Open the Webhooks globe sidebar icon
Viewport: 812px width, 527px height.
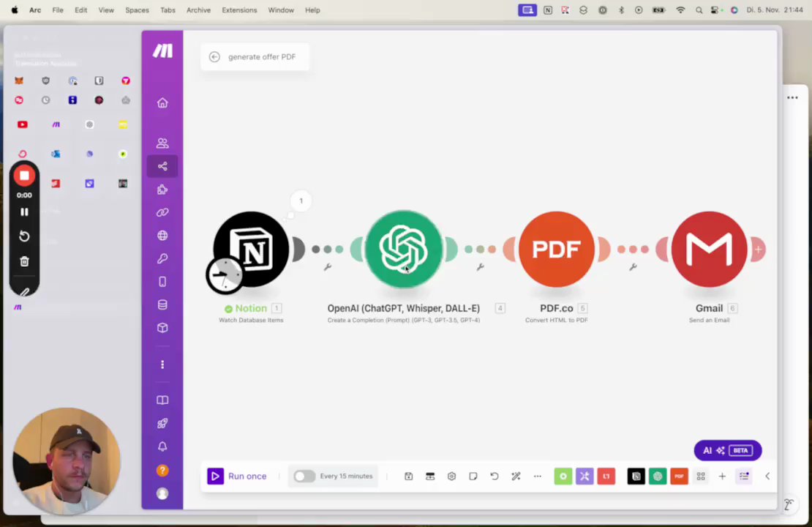coord(162,235)
